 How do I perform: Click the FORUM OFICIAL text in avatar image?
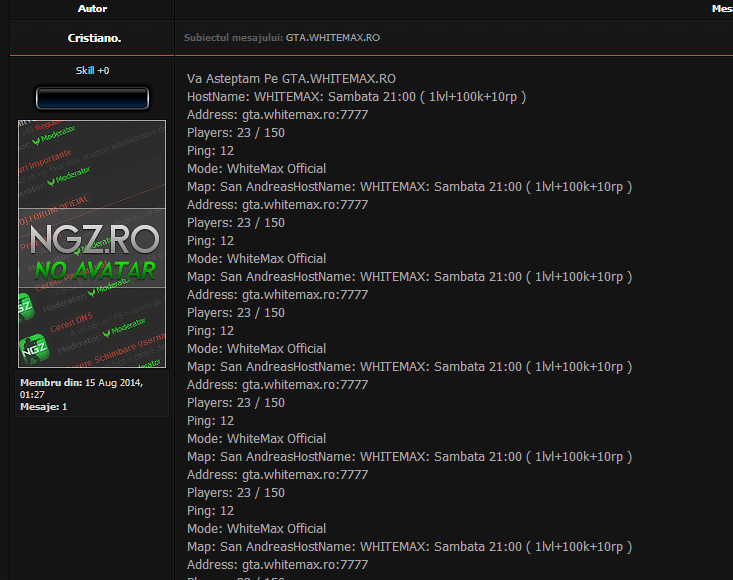(x=60, y=206)
